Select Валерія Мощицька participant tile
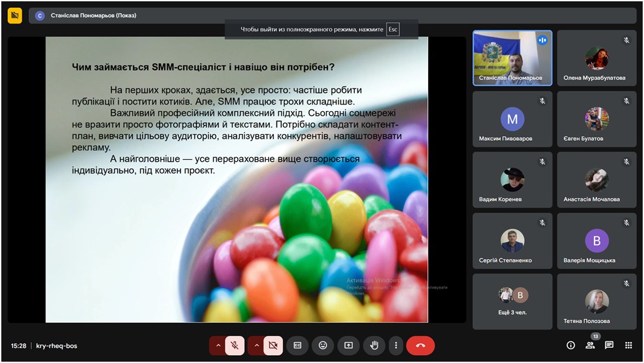The width and height of the screenshot is (644, 363). (597, 241)
